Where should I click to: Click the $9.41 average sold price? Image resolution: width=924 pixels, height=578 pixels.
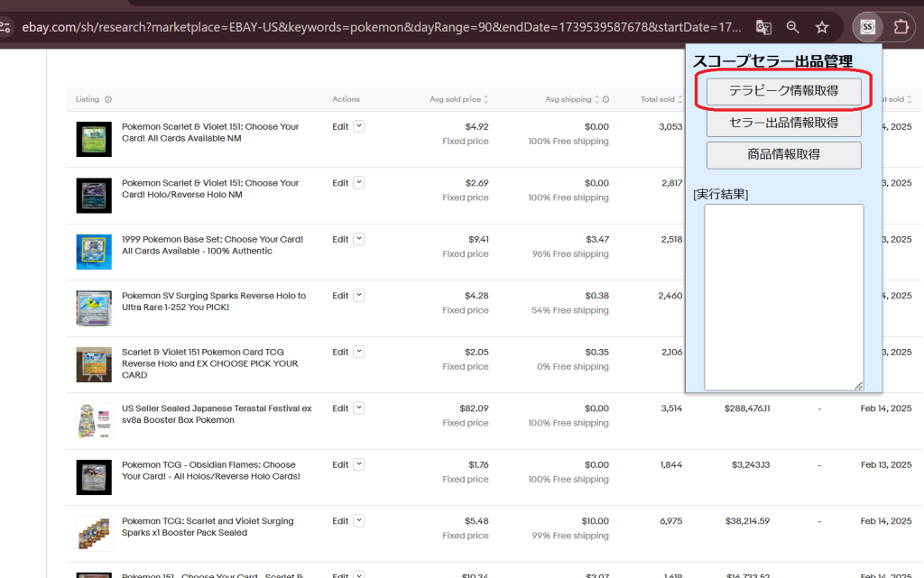click(478, 240)
